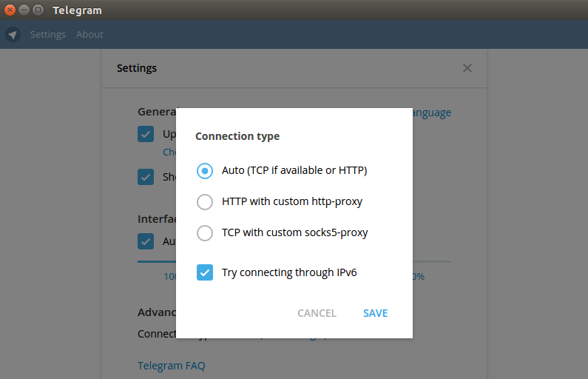Select Auto (TCP if available or HTTP)
This screenshot has width=588, height=379.
(x=205, y=170)
